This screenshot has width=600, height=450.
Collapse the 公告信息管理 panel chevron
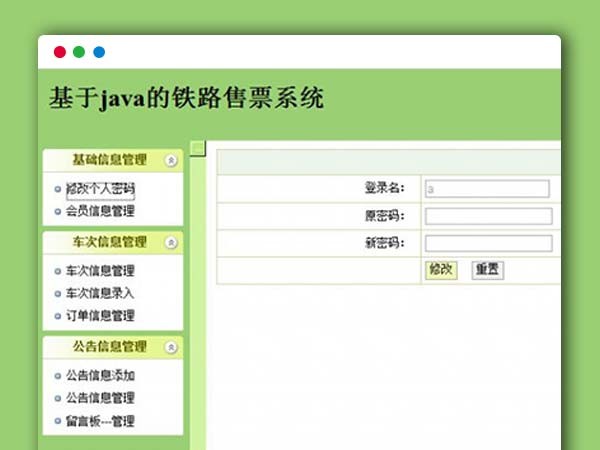171,347
